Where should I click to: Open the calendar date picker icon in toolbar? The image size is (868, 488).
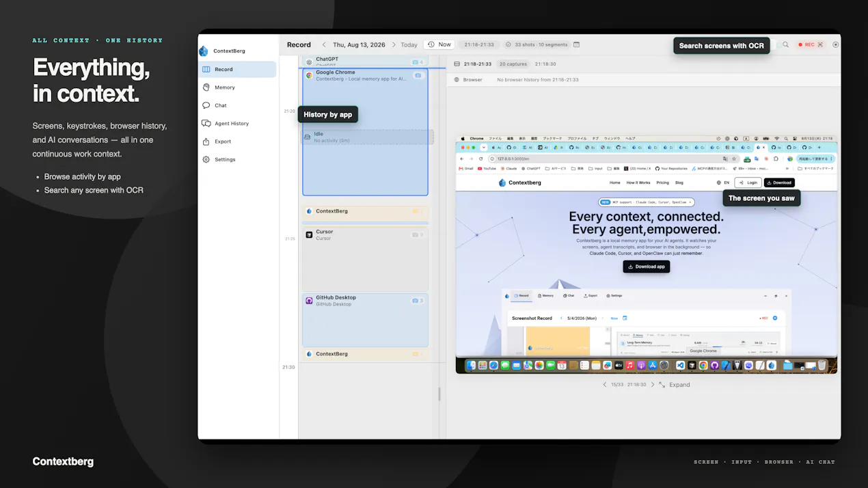[576, 44]
